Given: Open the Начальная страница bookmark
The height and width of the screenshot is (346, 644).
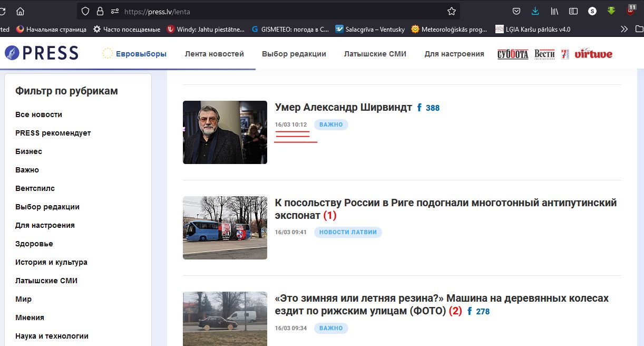Looking at the screenshot, I should point(51,30).
